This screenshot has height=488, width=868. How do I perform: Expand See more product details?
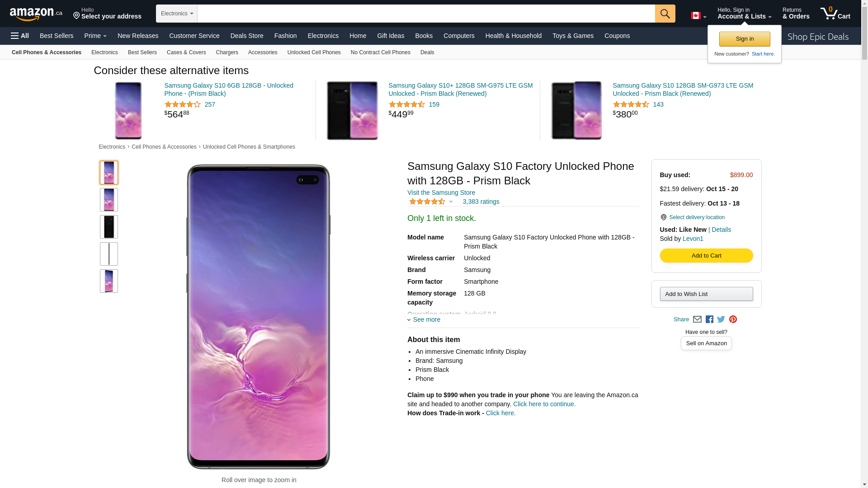pyautogui.click(x=426, y=320)
